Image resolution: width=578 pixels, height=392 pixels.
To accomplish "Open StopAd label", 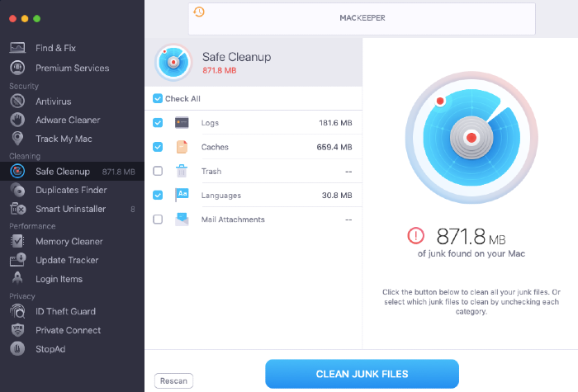I will point(50,349).
